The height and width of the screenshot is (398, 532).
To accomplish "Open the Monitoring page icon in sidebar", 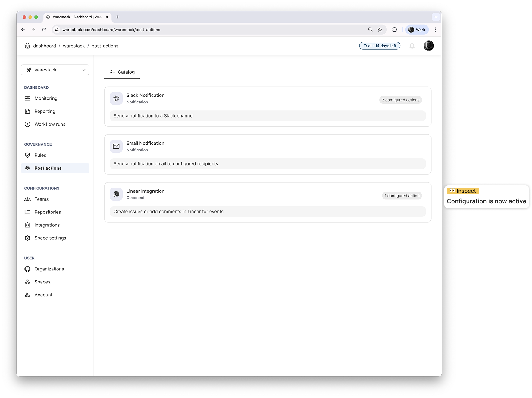I will point(27,98).
